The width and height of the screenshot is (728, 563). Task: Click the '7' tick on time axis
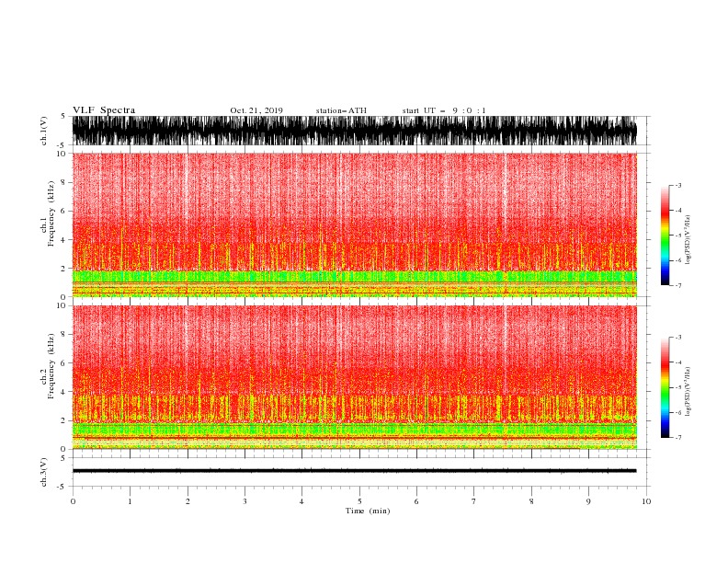[x=474, y=501]
